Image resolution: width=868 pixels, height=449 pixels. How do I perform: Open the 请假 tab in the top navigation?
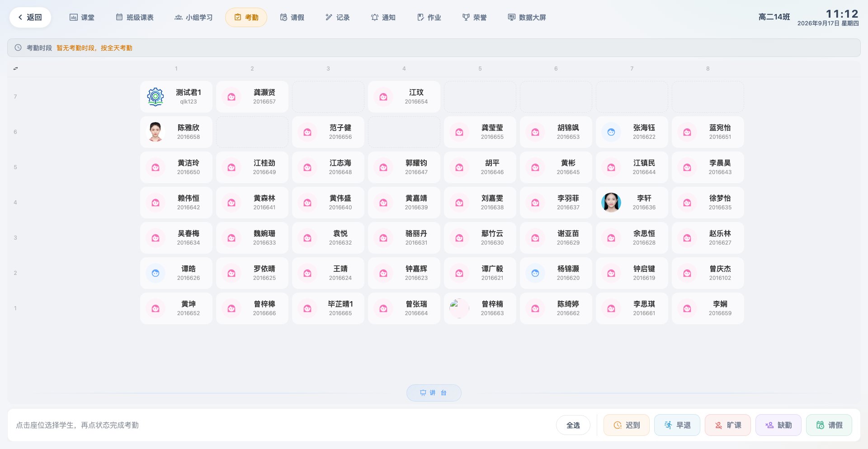[292, 18]
